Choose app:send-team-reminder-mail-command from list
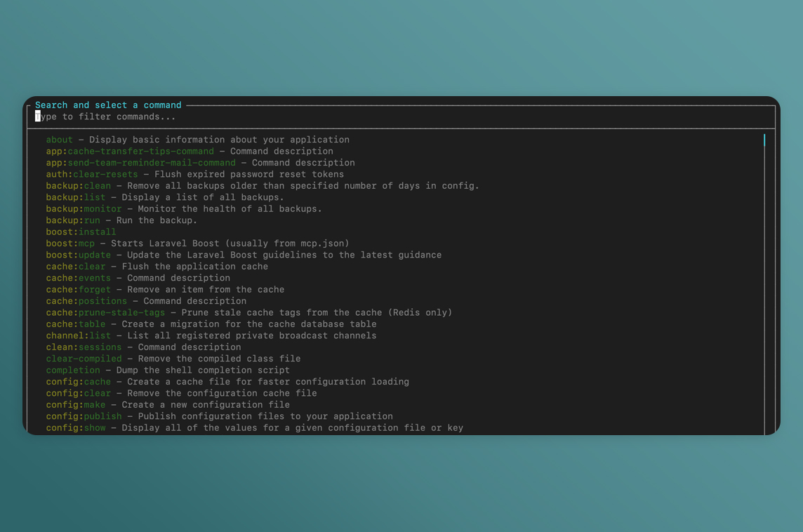 140,163
